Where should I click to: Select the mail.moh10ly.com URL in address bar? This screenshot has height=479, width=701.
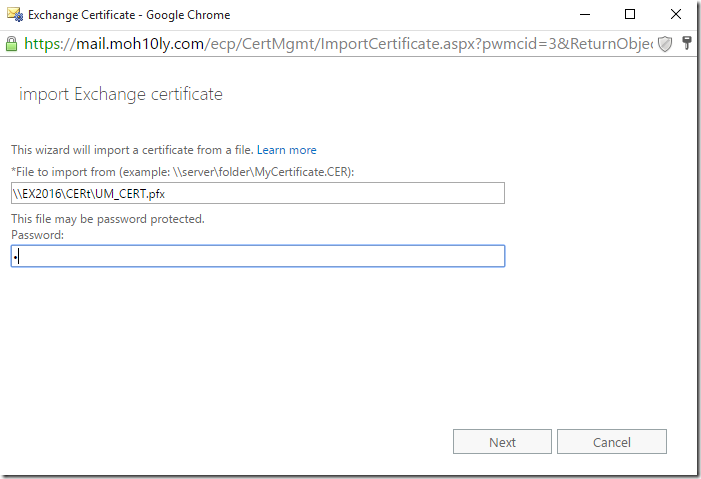[x=338, y=44]
